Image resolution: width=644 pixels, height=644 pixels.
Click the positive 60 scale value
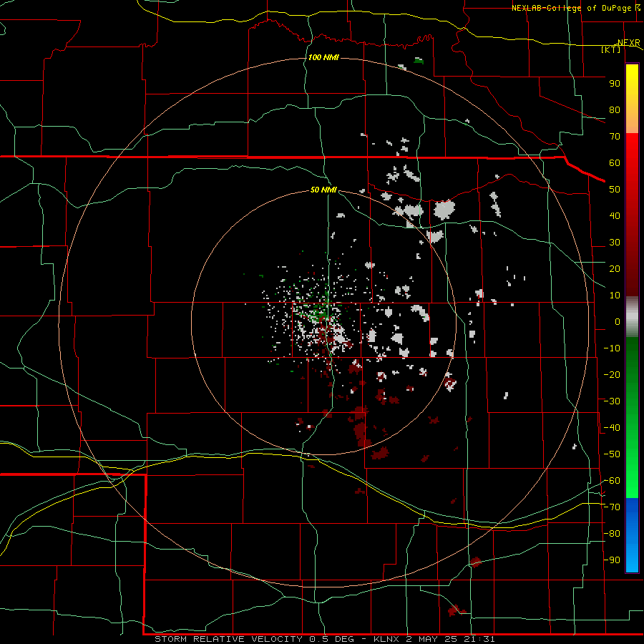pos(615,163)
